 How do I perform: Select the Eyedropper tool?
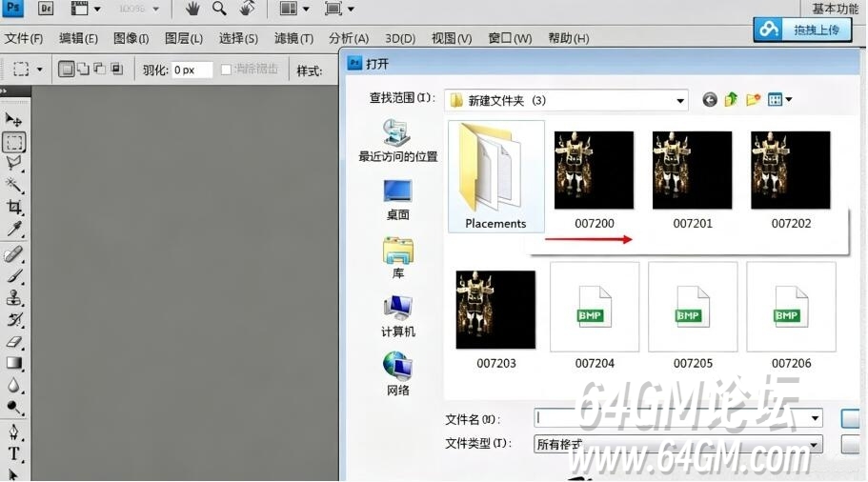coord(14,229)
